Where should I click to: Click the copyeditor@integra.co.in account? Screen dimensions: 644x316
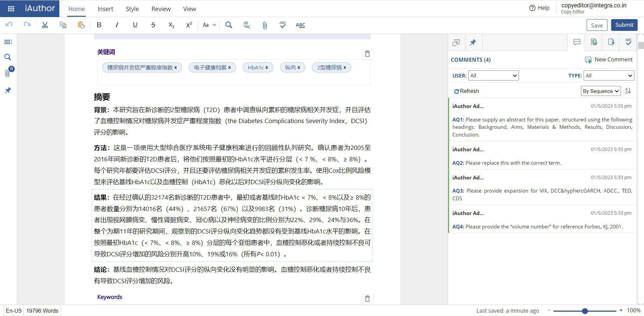pos(594,5)
